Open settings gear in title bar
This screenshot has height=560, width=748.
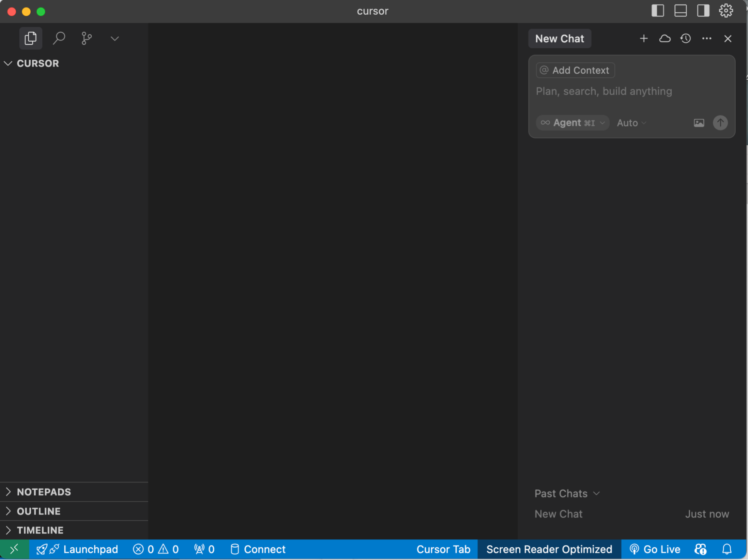coord(726,10)
